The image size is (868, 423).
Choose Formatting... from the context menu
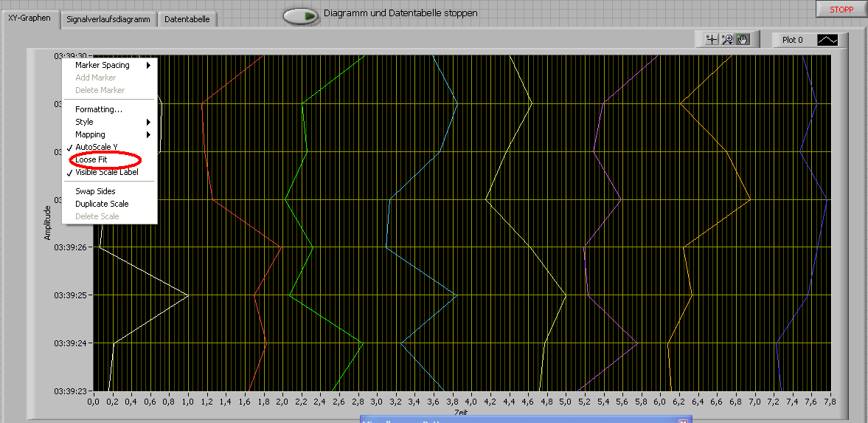pos(110,109)
